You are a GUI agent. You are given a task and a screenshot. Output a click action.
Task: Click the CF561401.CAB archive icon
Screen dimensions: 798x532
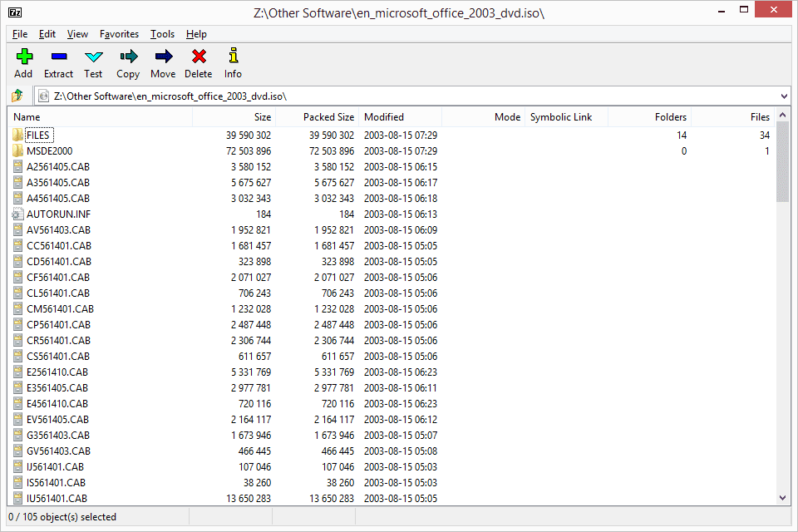coord(17,277)
